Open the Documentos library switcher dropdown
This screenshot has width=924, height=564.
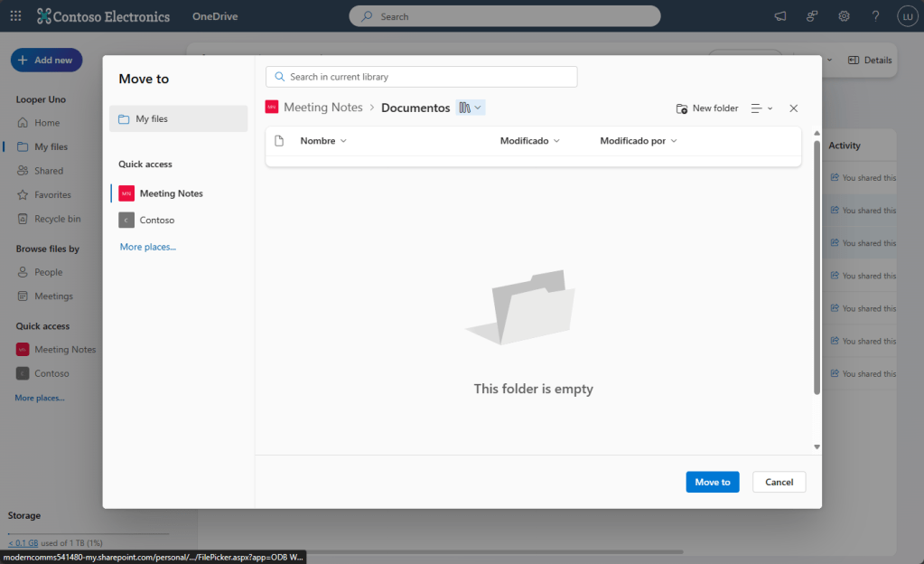471,108
